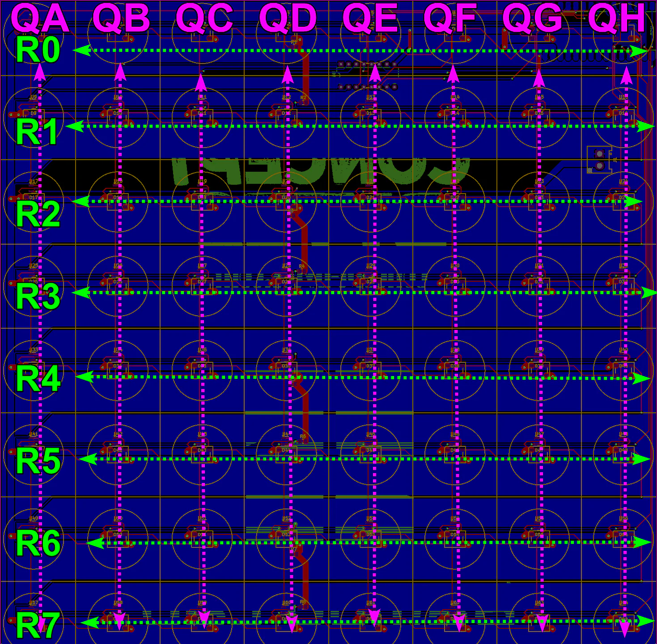This screenshot has height=644, width=657.
Task: Select the D22 LED footprint
Action: coord(455,201)
